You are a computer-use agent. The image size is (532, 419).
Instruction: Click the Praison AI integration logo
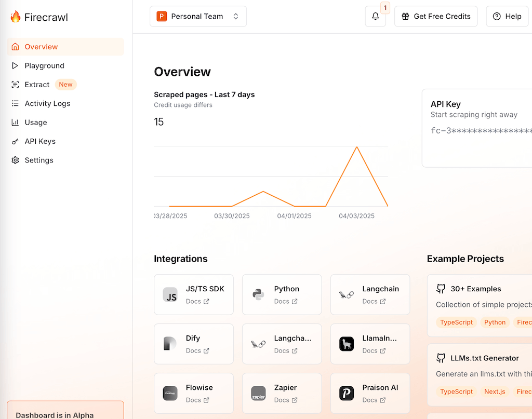click(x=347, y=394)
